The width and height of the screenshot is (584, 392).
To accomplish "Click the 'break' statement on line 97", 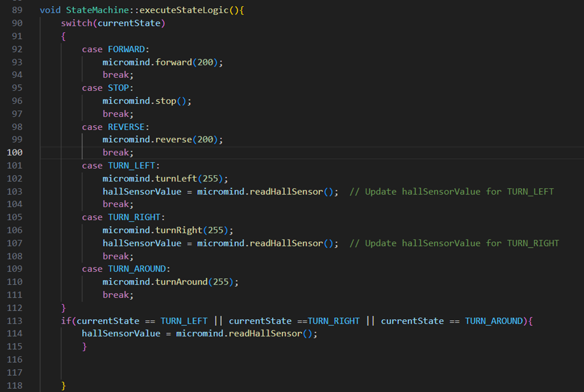I will [116, 114].
